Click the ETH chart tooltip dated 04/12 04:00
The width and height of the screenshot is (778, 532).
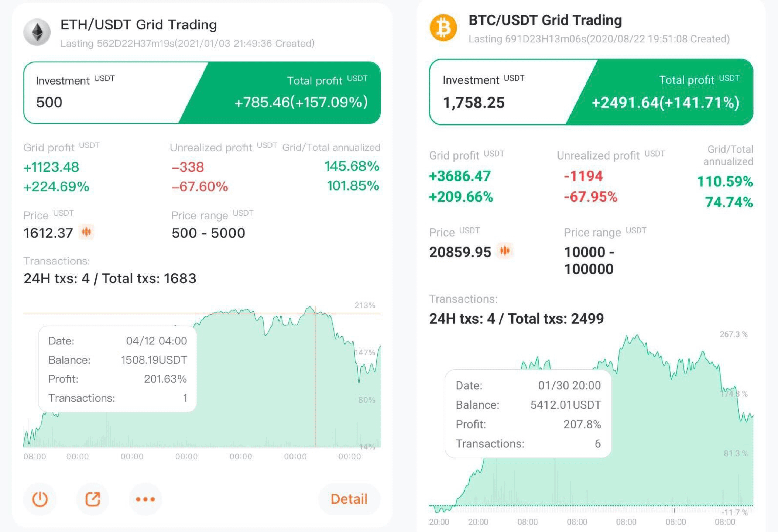click(x=117, y=369)
